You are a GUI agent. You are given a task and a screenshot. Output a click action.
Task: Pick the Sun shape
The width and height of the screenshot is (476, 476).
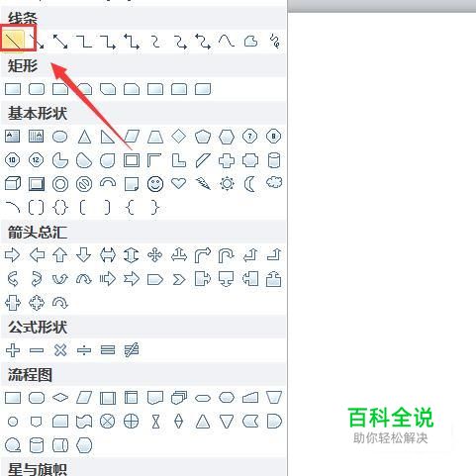(x=227, y=184)
